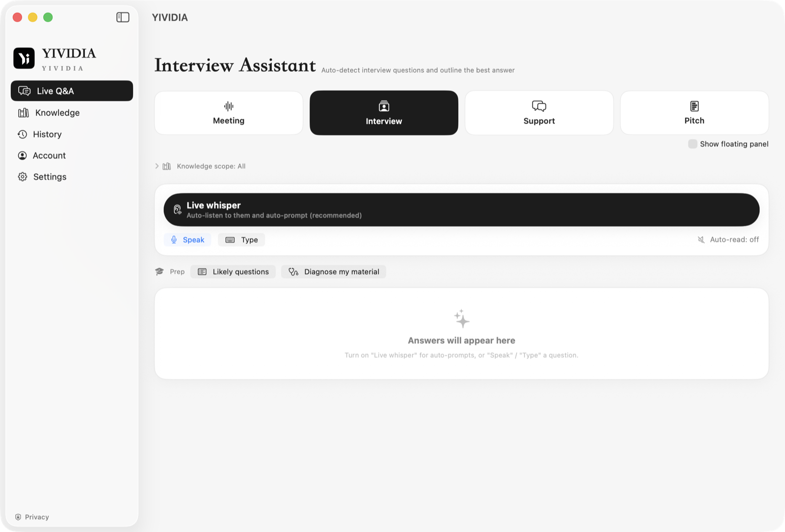Screen dimensions: 785x532
Task: Click the Privacy shield icon
Action: [x=18, y=517]
